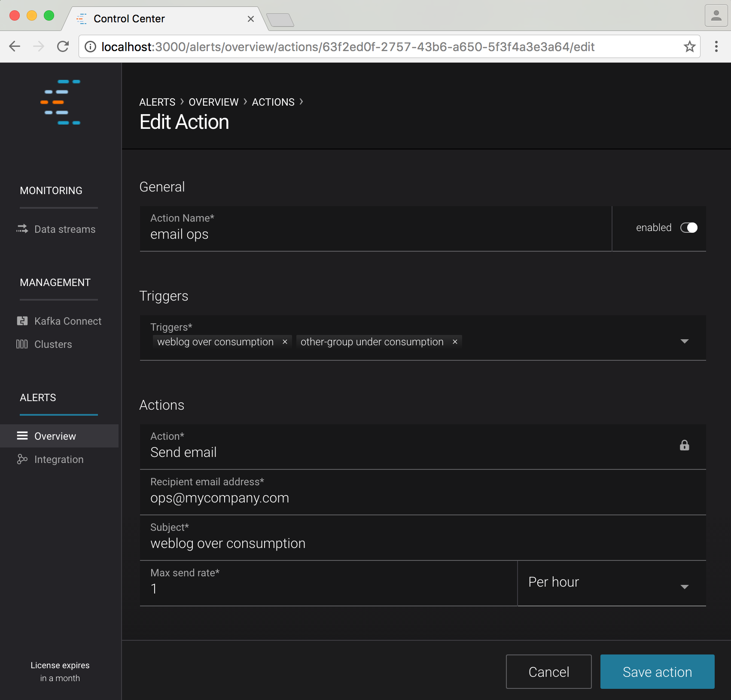Image resolution: width=731 pixels, height=700 pixels.
Task: Click the Recipient email address field
Action: pos(423,497)
